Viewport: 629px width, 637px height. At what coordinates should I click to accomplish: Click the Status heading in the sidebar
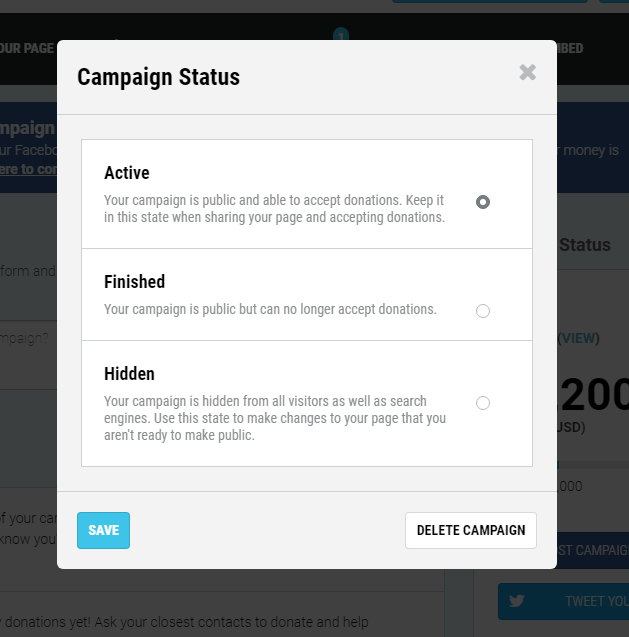coord(585,245)
